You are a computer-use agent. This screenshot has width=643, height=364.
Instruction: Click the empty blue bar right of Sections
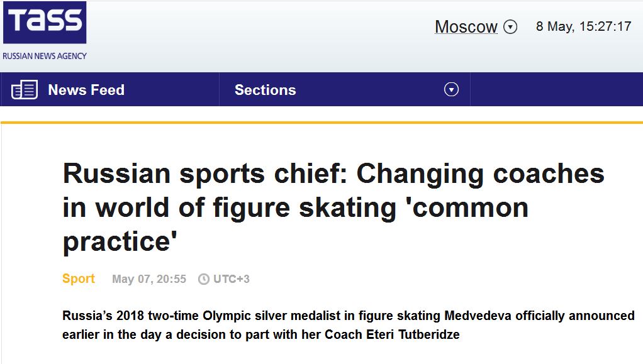click(556, 90)
